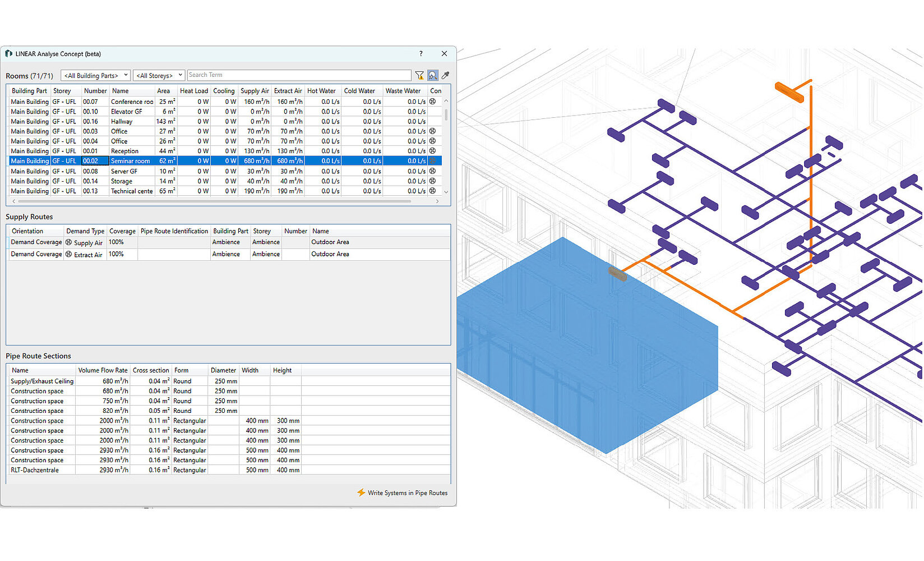The image size is (924, 561).
Task: Select the RLT-Dachzentrale pipe route section
Action: tap(35, 470)
